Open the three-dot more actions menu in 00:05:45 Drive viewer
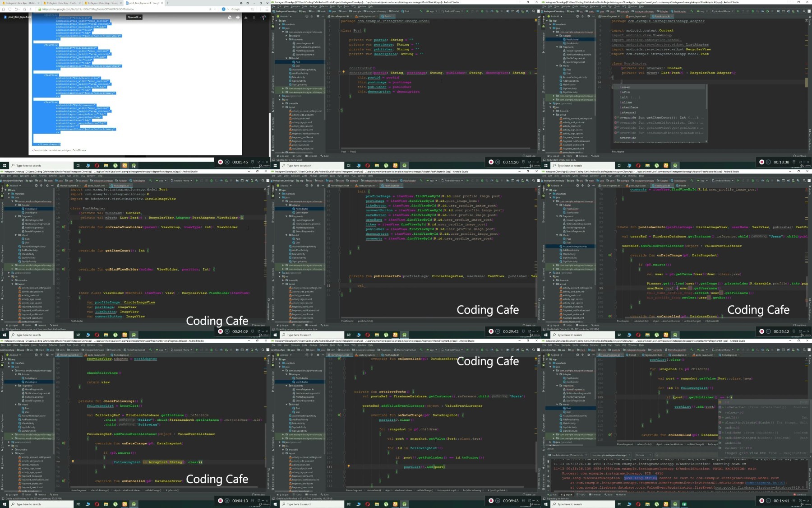 [x=254, y=17]
